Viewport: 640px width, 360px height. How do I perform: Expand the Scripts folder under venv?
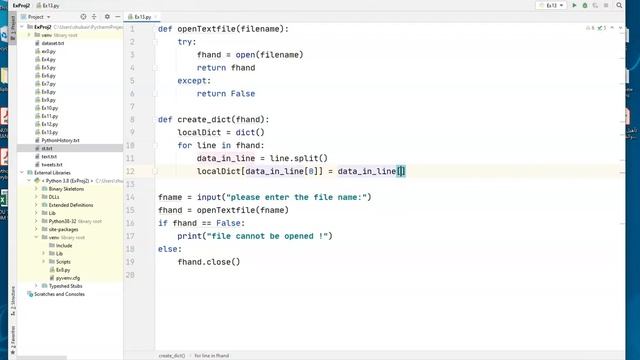(x=44, y=262)
